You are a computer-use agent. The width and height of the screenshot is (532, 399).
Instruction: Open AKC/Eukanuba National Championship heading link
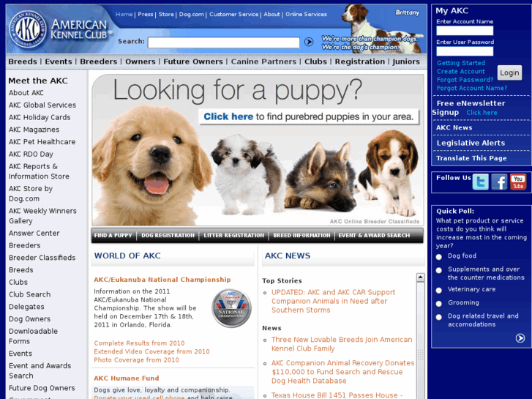point(162,280)
